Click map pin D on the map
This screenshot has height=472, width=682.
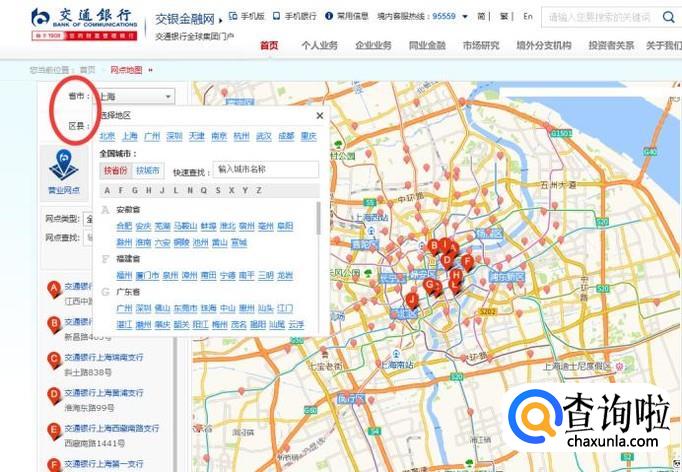point(447,262)
